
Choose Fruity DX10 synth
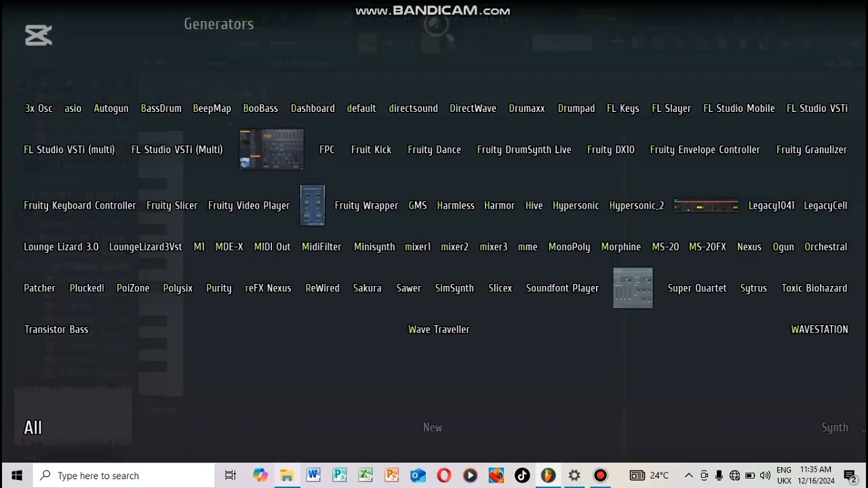(x=611, y=150)
